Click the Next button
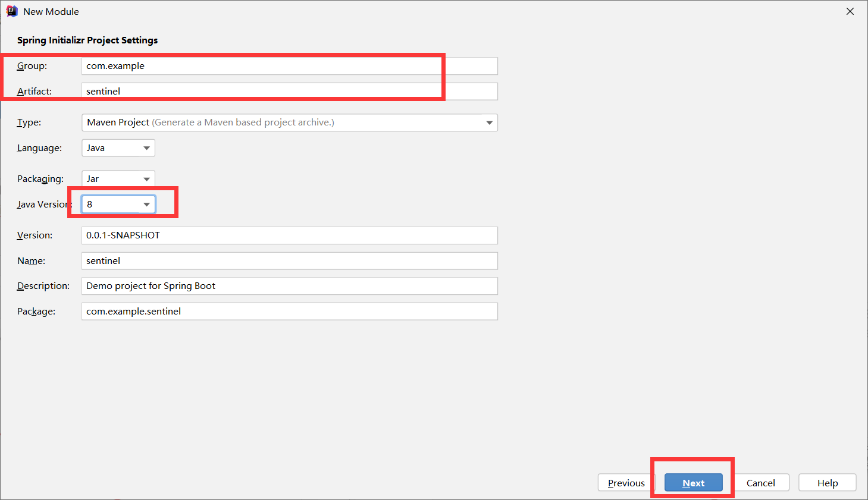 coord(693,483)
